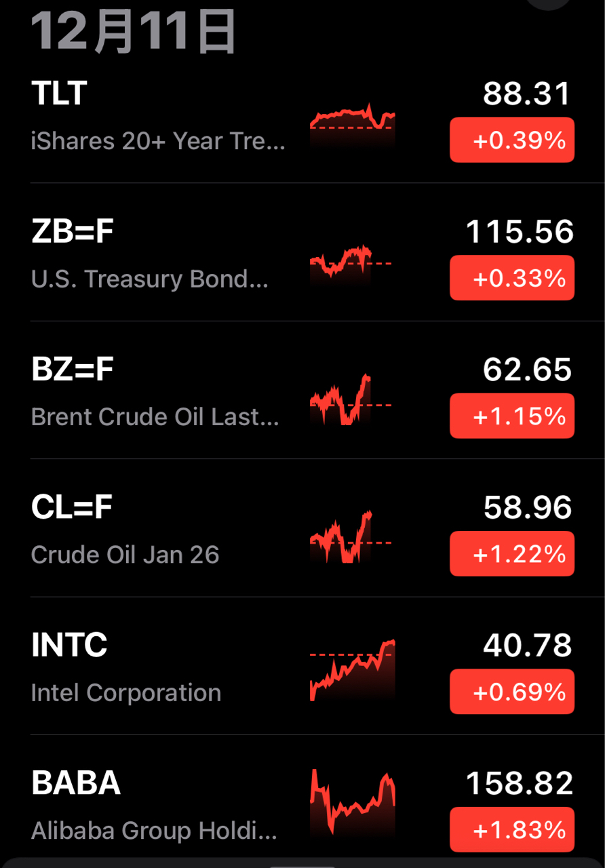The image size is (605, 868).
Task: Open the ZB=F mini price chart
Action: (351, 260)
